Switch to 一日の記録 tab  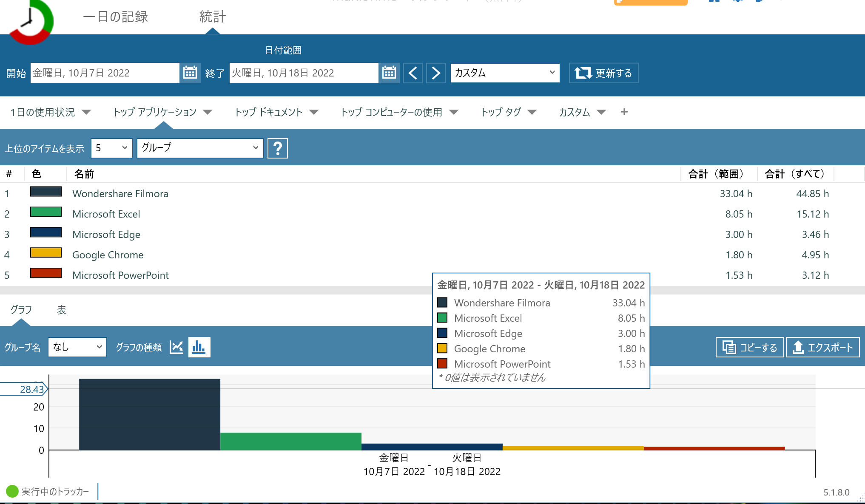[x=115, y=17]
